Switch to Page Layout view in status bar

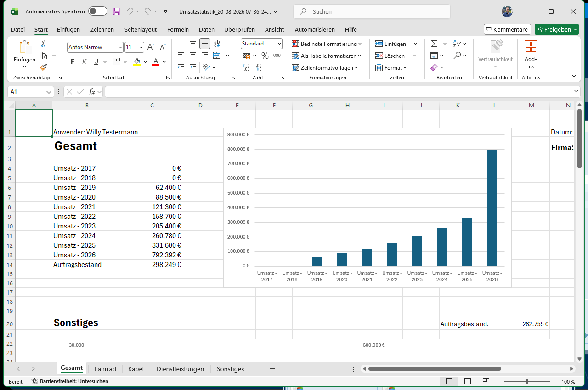467,381
